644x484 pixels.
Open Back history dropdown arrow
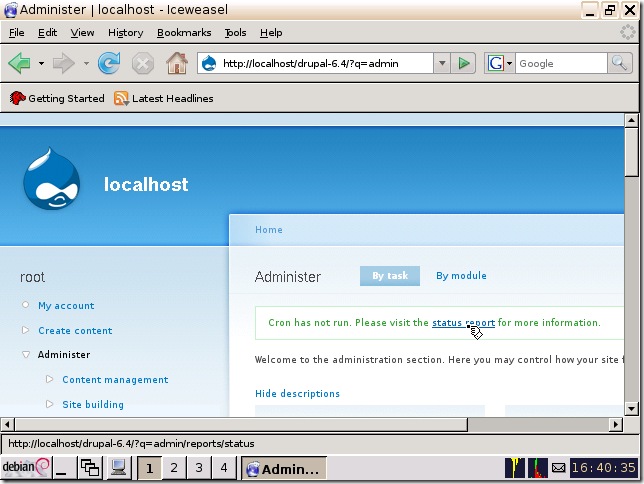[41, 64]
